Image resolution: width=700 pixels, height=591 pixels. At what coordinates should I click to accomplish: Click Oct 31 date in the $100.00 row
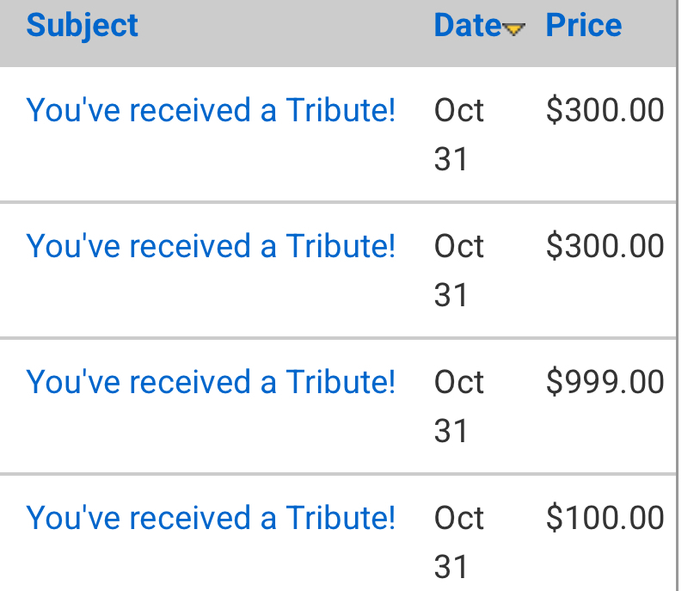point(459,542)
